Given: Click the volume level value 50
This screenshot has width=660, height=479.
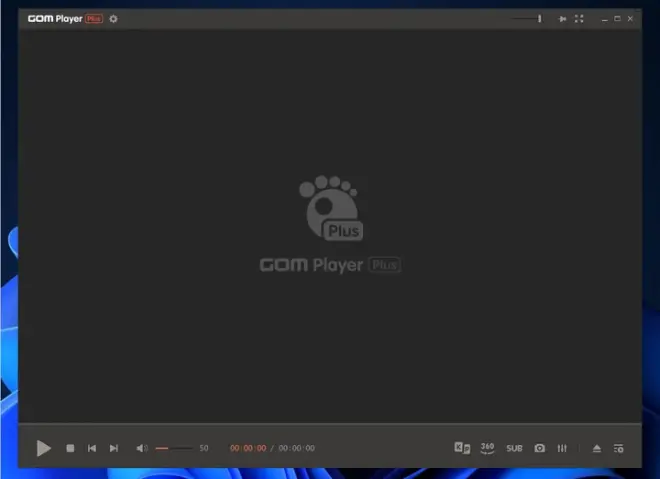Looking at the screenshot, I should [204, 448].
